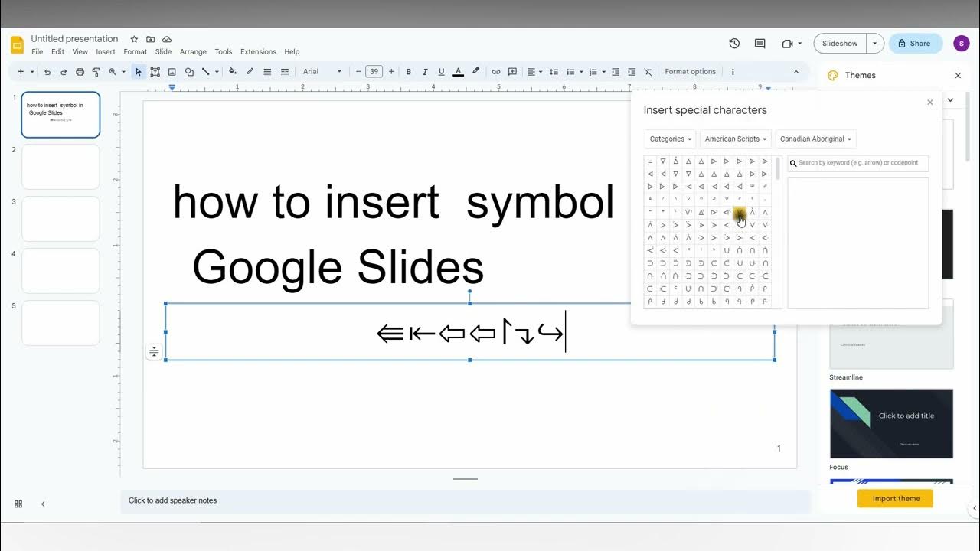Click the plus new slide button
980x551 pixels.
pyautogui.click(x=21, y=72)
